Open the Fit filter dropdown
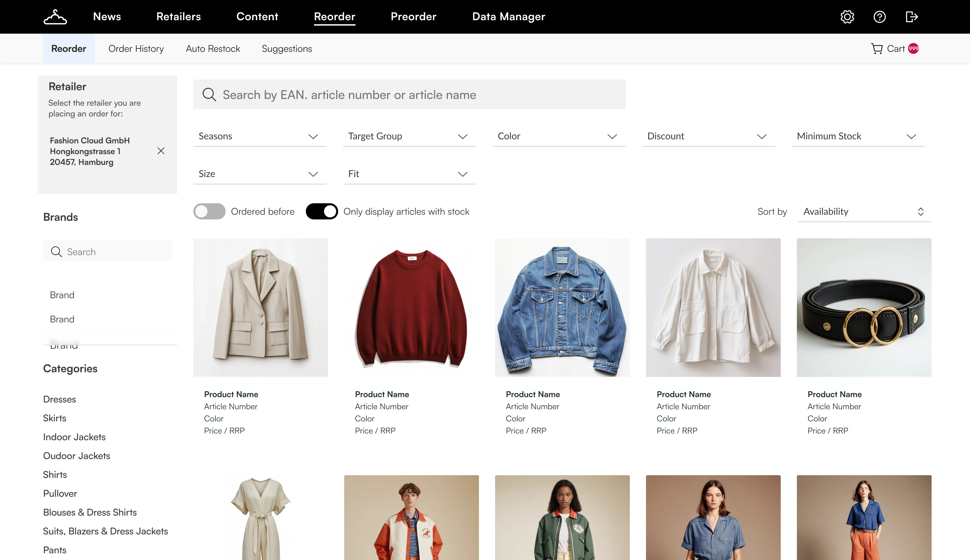The width and height of the screenshot is (970, 560). pyautogui.click(x=409, y=174)
